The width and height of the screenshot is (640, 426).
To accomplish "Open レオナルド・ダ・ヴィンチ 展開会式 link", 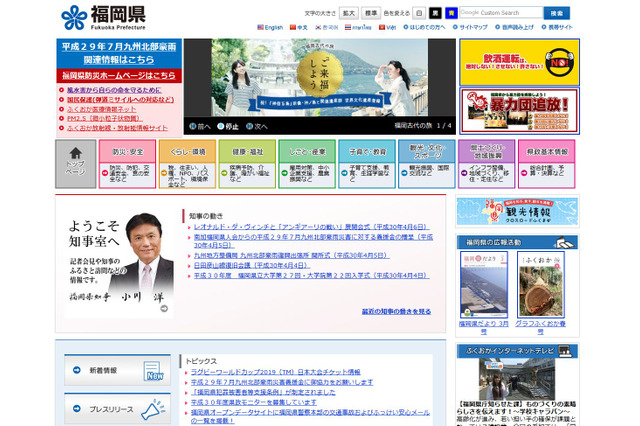I will pos(311,227).
